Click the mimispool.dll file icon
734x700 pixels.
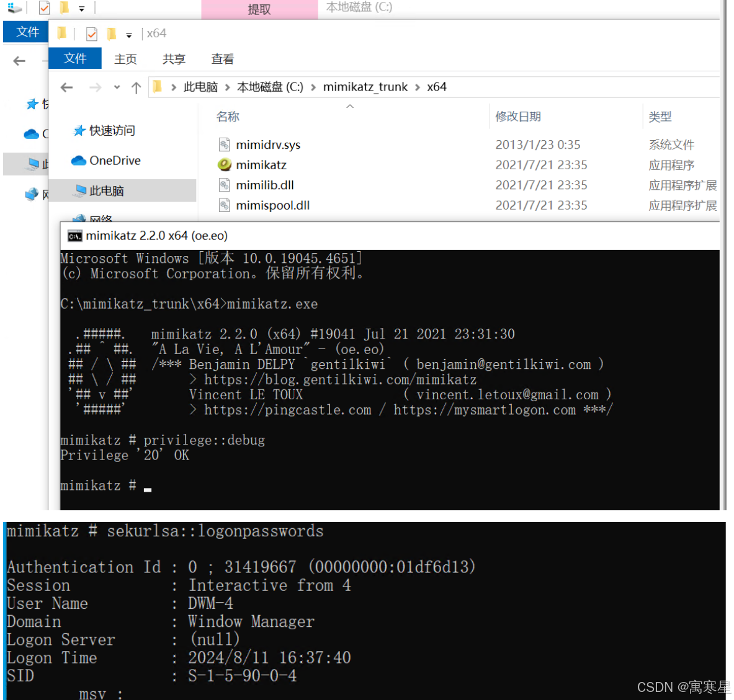pos(225,205)
